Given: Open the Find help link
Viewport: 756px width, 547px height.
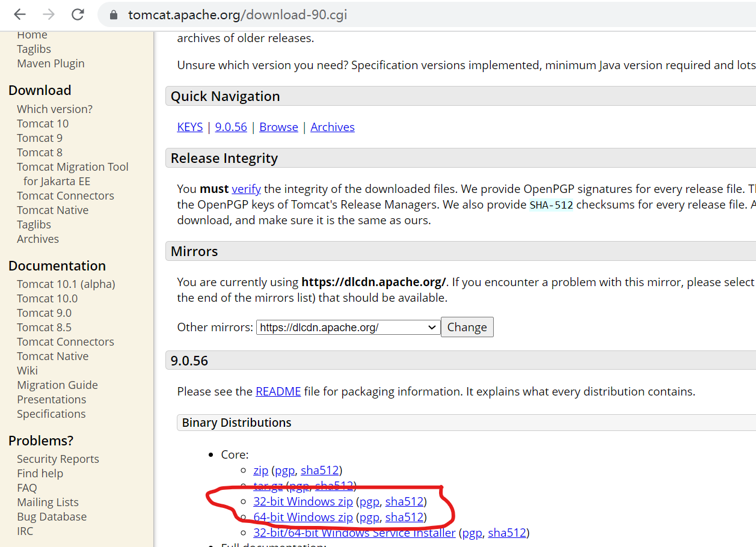Looking at the screenshot, I should 40,473.
